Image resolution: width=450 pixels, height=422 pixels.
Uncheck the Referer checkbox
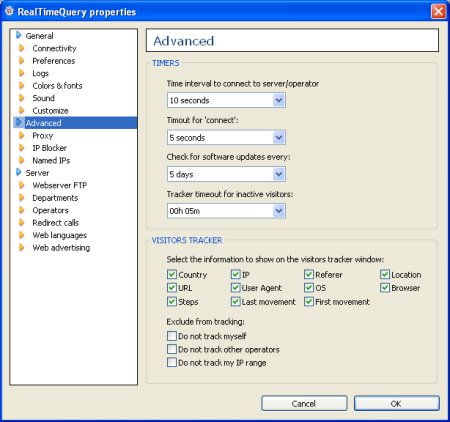(309, 274)
